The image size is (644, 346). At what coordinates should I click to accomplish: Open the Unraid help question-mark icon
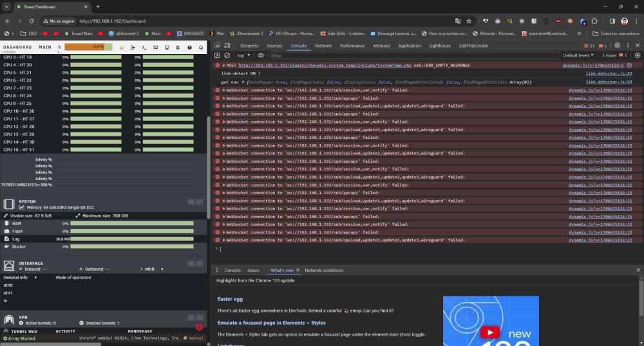pos(189,48)
